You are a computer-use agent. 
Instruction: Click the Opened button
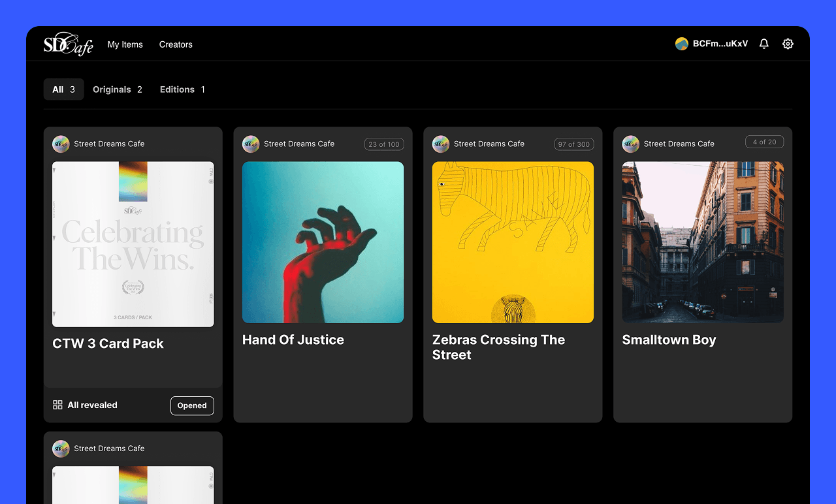[192, 405]
